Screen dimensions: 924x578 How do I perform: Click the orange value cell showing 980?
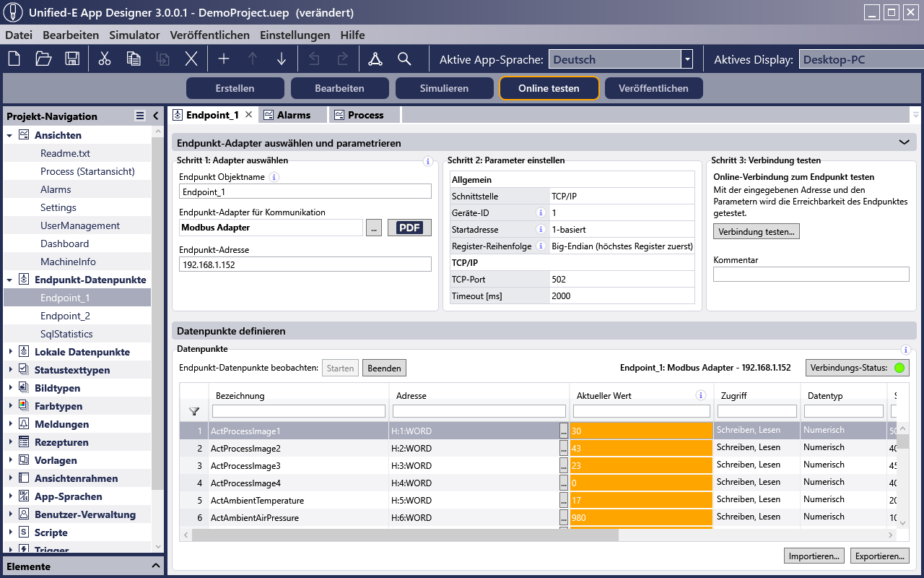[641, 517]
